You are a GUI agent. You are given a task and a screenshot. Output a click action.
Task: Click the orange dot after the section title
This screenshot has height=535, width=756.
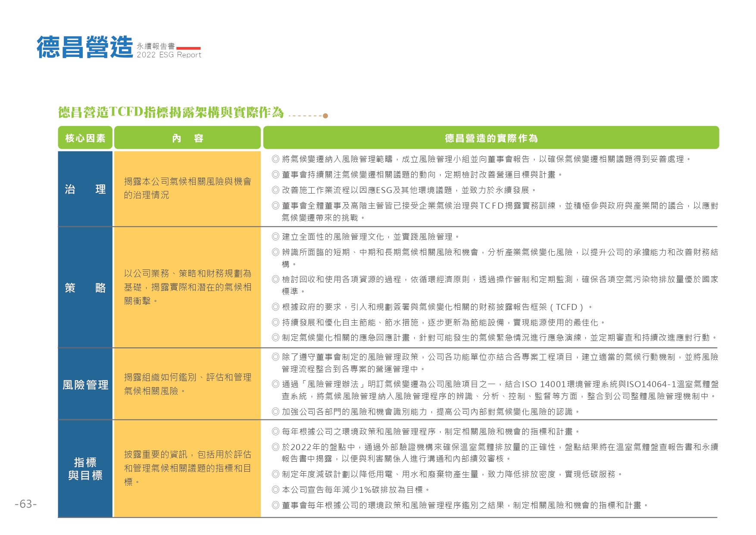[325, 116]
